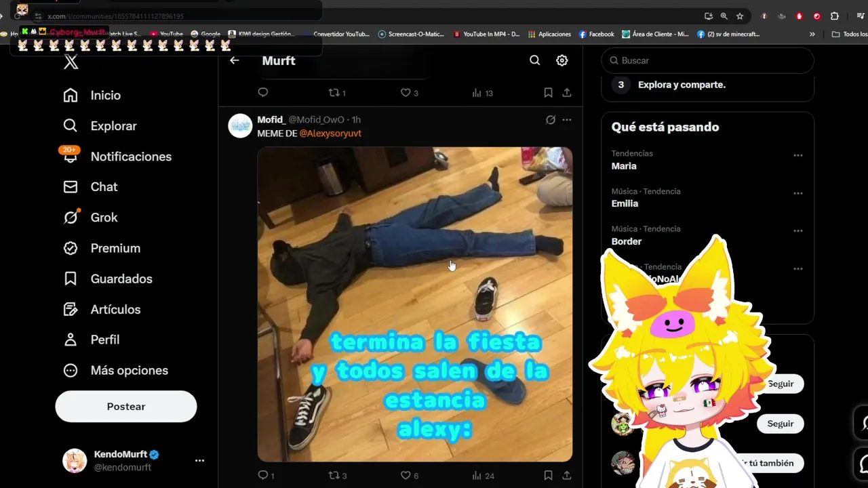Open options for the Emilia trend
Image resolution: width=868 pixels, height=488 pixels.
[x=798, y=193]
